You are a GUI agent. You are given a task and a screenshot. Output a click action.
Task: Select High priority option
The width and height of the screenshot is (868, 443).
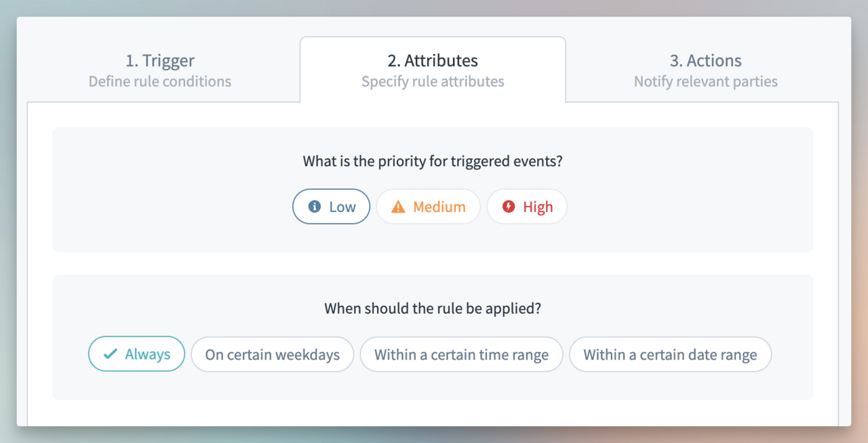pyautogui.click(x=527, y=207)
